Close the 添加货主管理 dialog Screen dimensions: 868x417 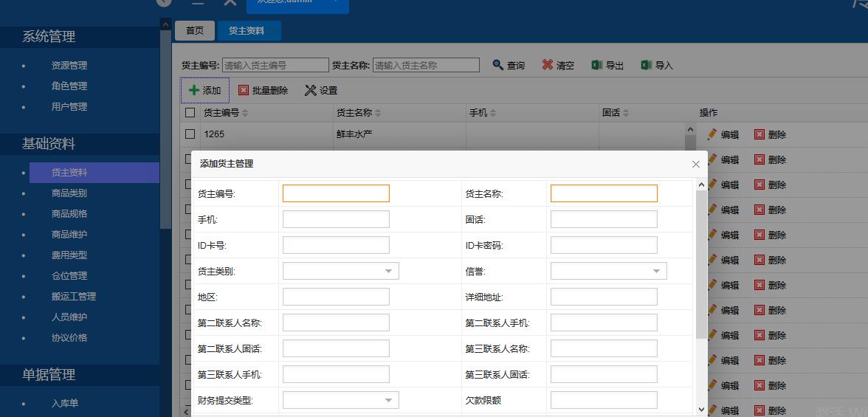coord(695,164)
